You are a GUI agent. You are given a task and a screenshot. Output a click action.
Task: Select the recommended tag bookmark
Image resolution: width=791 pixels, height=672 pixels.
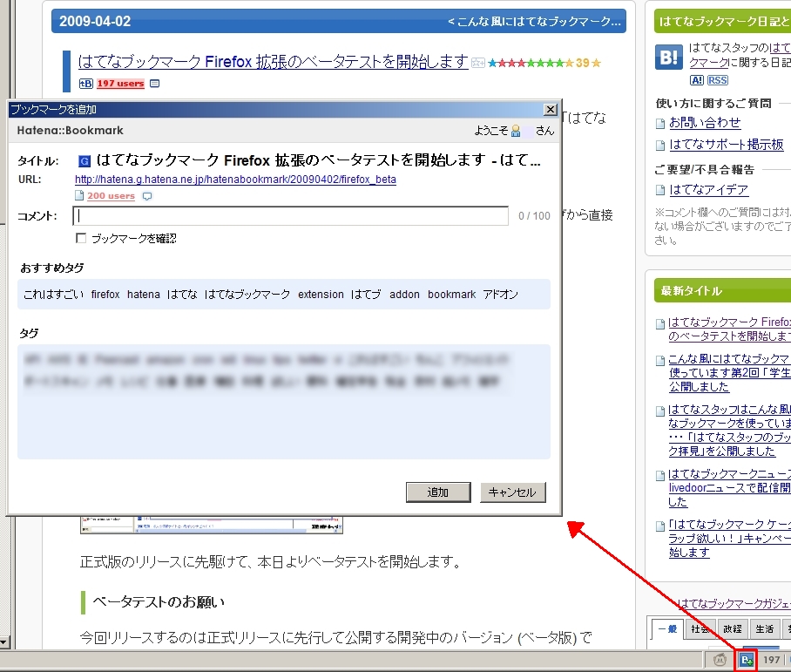[451, 295]
